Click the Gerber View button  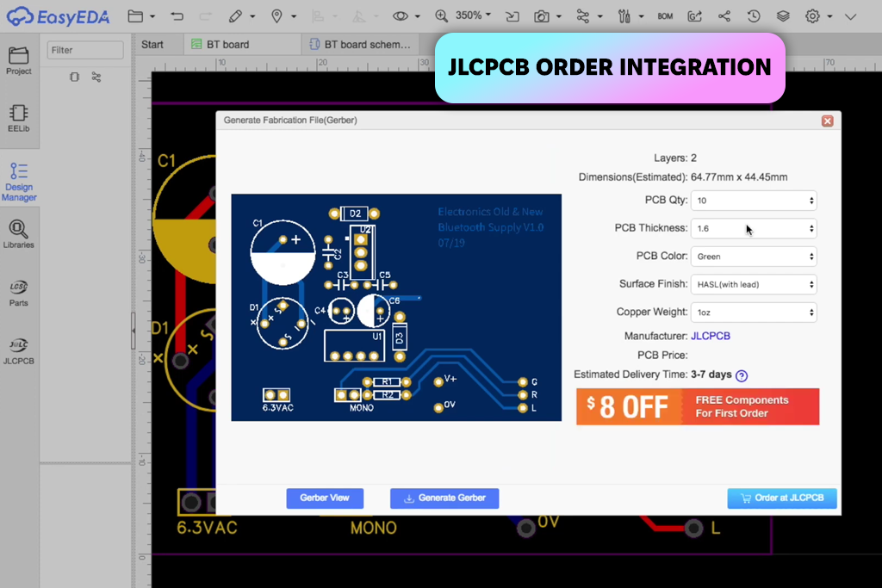tap(325, 498)
